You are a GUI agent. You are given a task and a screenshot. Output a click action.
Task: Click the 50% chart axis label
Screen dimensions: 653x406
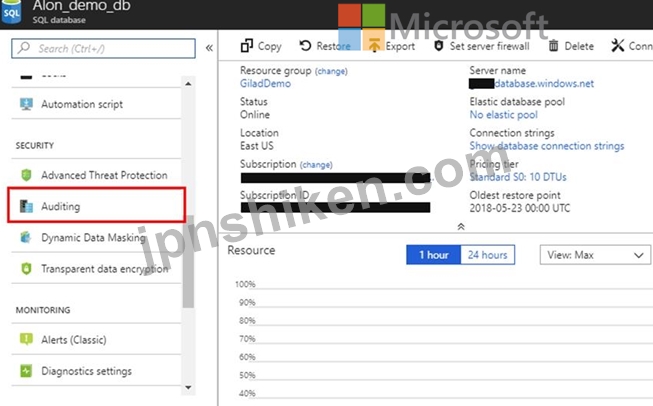coord(247,375)
